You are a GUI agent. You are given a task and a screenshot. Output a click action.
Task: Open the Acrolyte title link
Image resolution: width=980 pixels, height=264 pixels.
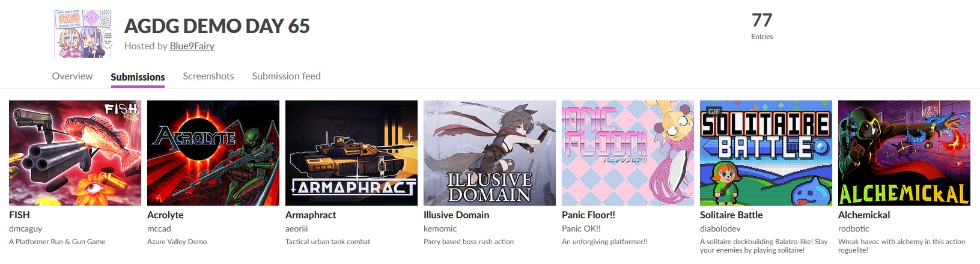(165, 215)
